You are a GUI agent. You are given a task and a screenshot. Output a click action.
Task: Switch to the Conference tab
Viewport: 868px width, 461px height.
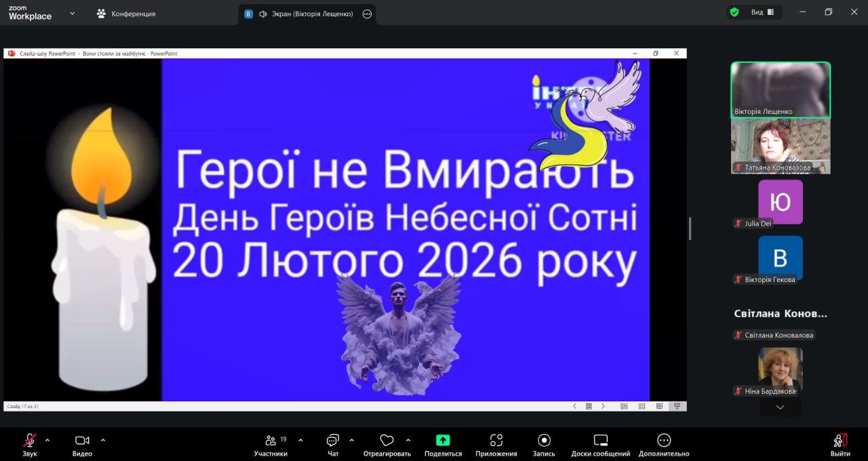tap(126, 14)
